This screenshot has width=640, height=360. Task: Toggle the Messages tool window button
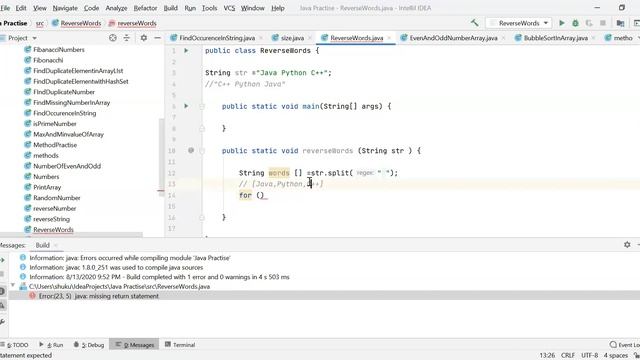pyautogui.click(x=135, y=345)
